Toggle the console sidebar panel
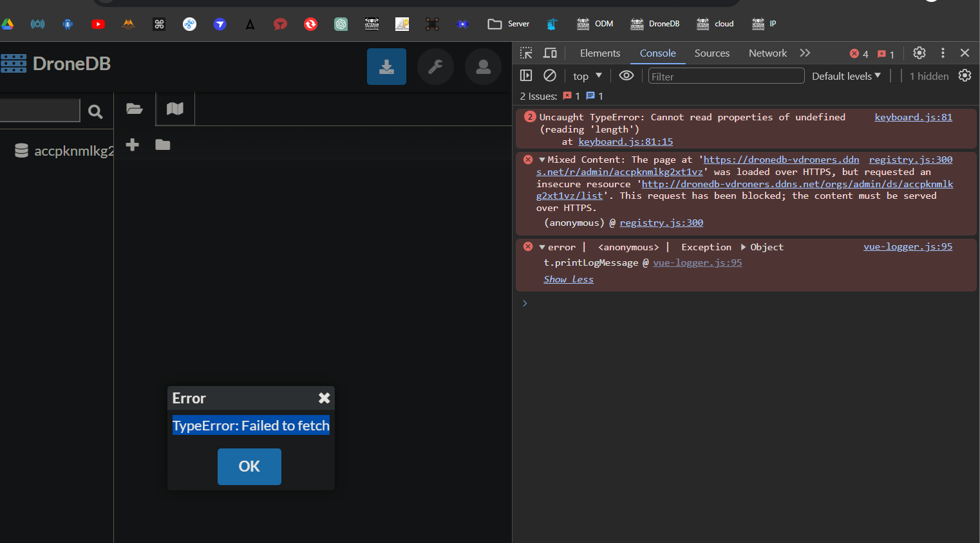980x543 pixels. click(x=526, y=76)
